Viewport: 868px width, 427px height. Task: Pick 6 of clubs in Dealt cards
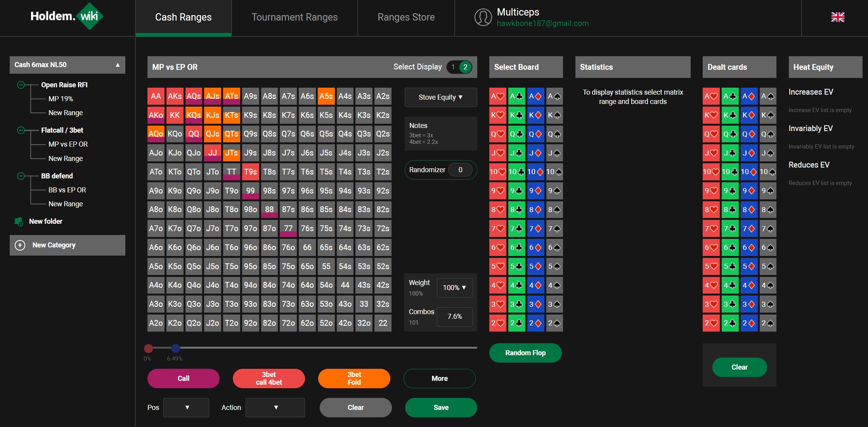click(730, 247)
